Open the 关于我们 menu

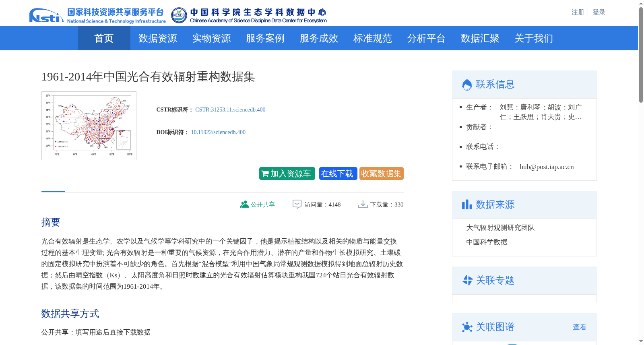click(534, 38)
